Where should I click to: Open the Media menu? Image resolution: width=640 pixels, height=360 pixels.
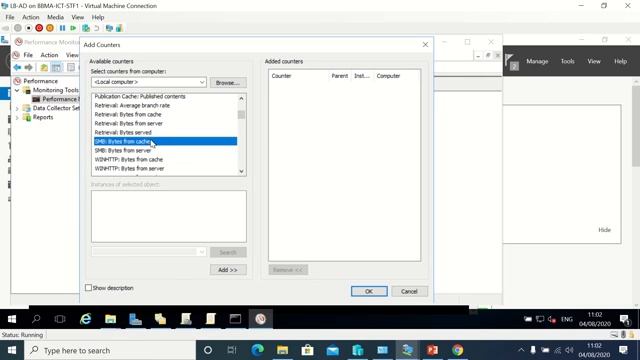click(55, 17)
